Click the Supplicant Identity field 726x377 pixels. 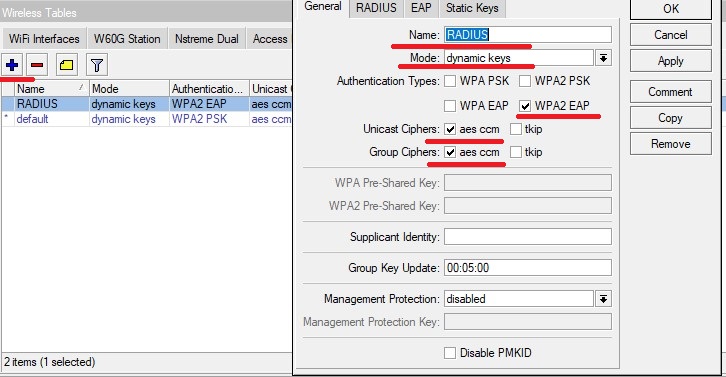528,237
